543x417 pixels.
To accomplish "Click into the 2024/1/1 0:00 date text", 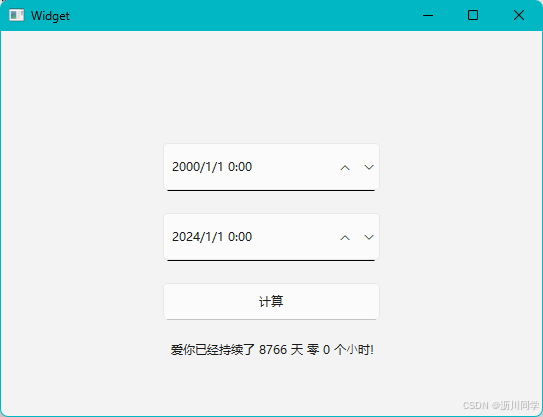I will point(212,237).
